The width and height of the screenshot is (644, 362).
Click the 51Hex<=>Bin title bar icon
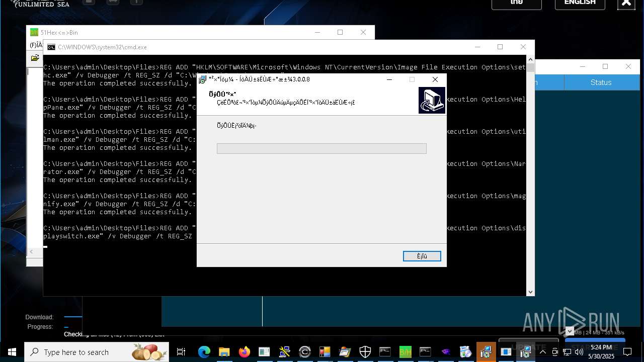[x=34, y=32]
